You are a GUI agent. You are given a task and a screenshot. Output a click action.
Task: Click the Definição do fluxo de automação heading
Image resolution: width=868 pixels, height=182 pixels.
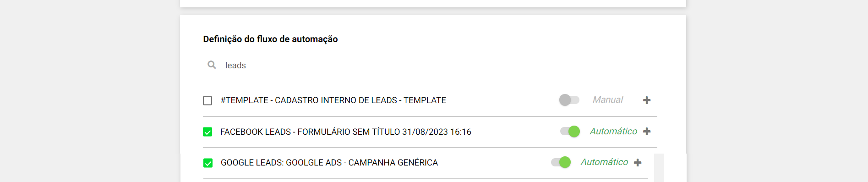(270, 39)
